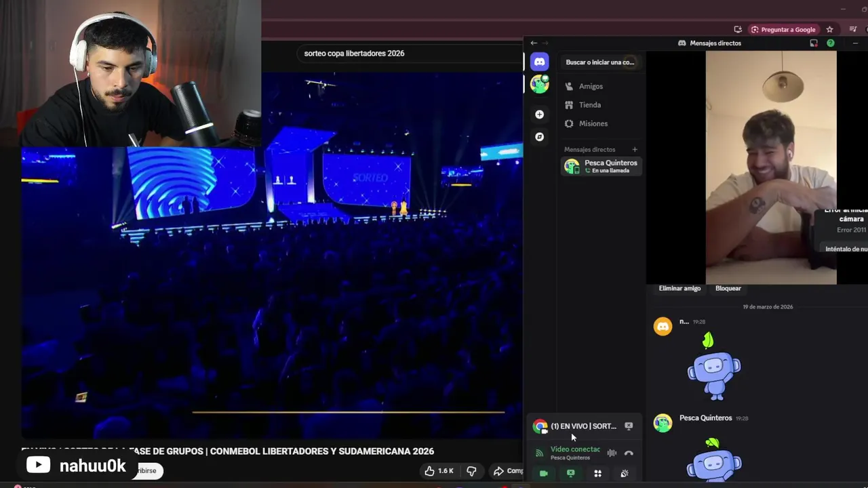
Task: Open the Discord inbox icon in title bar
Action: click(x=814, y=43)
